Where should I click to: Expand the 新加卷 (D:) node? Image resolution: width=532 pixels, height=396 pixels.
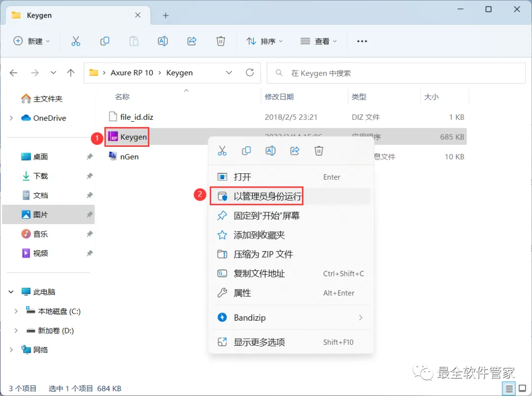[16, 330]
